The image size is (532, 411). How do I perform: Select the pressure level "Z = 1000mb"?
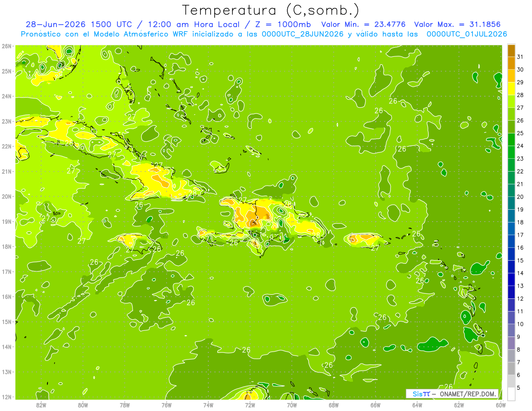[283, 24]
